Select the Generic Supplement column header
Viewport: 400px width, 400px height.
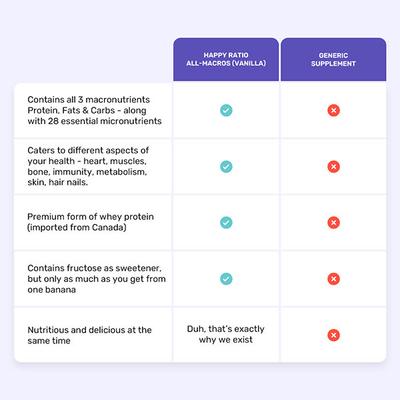333,59
